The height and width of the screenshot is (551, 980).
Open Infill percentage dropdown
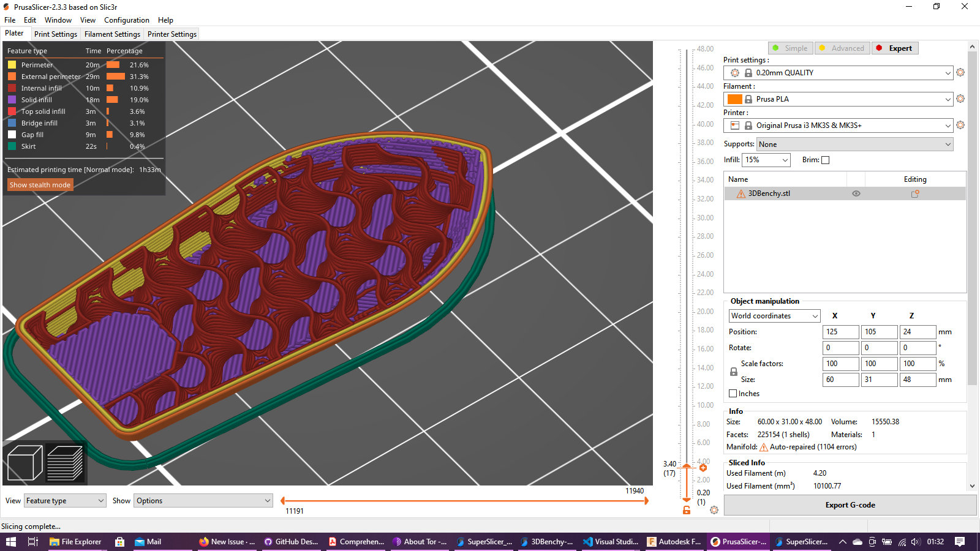[766, 160]
